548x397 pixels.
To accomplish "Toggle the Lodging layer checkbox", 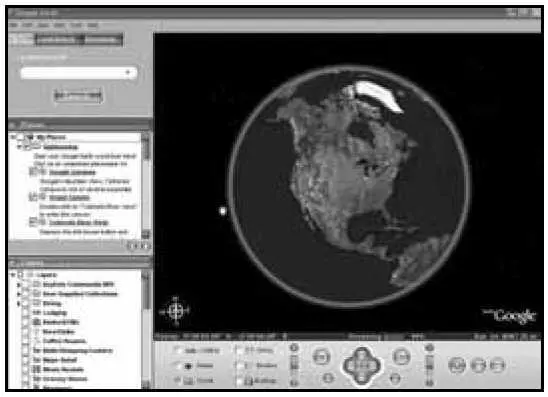I will [25, 313].
